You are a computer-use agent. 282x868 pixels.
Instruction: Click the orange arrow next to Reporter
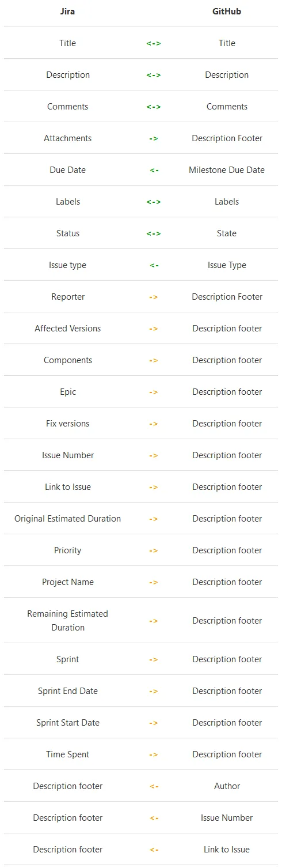pyautogui.click(x=154, y=297)
